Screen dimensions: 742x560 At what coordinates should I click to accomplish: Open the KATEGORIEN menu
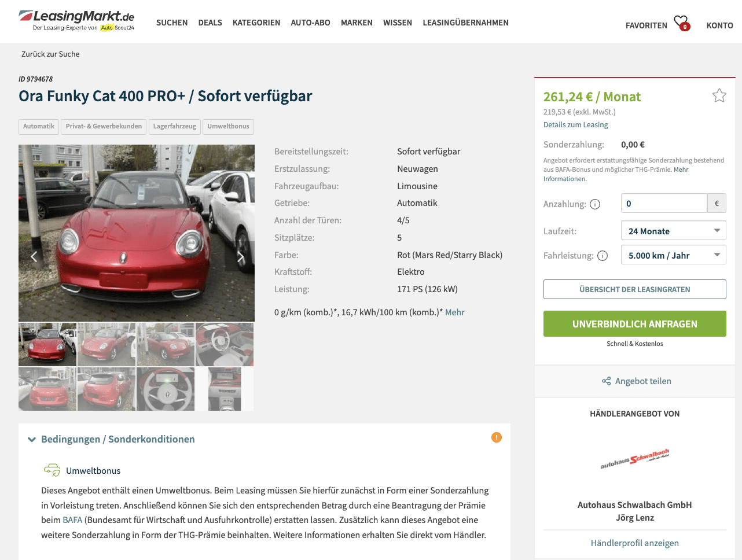coord(256,23)
